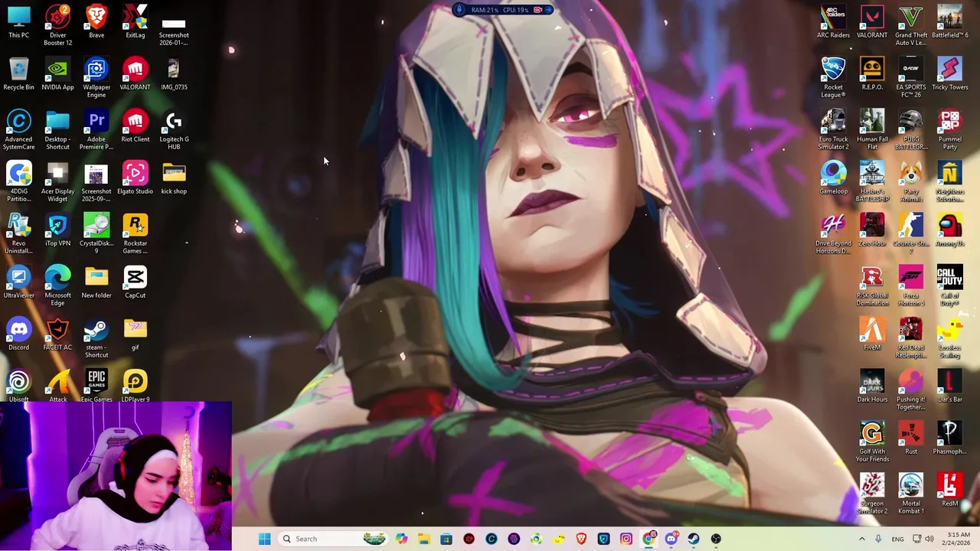980x551 pixels.
Task: Launch the Forza Horizon 5 shortcut
Action: [x=911, y=285]
